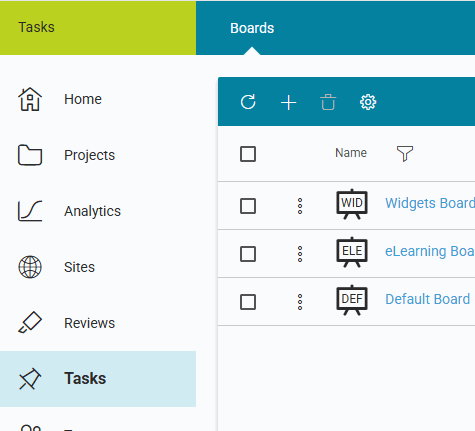Toggle the select-all checkbox in header
This screenshot has width=475, height=431.
click(248, 154)
